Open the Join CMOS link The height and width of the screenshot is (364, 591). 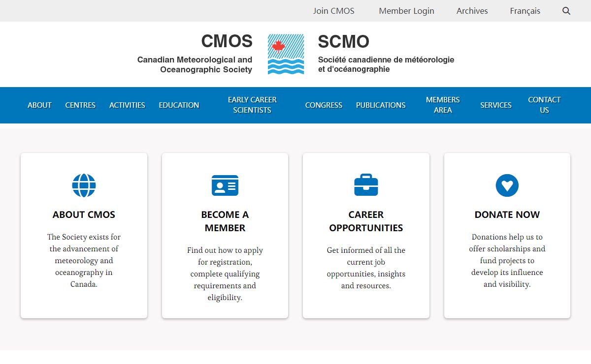tap(334, 11)
